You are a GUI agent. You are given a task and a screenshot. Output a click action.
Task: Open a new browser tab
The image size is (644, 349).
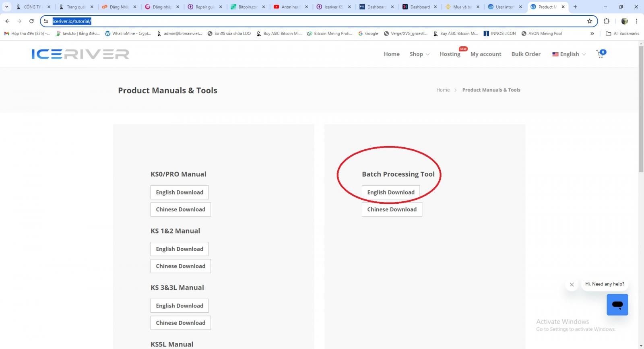click(575, 7)
